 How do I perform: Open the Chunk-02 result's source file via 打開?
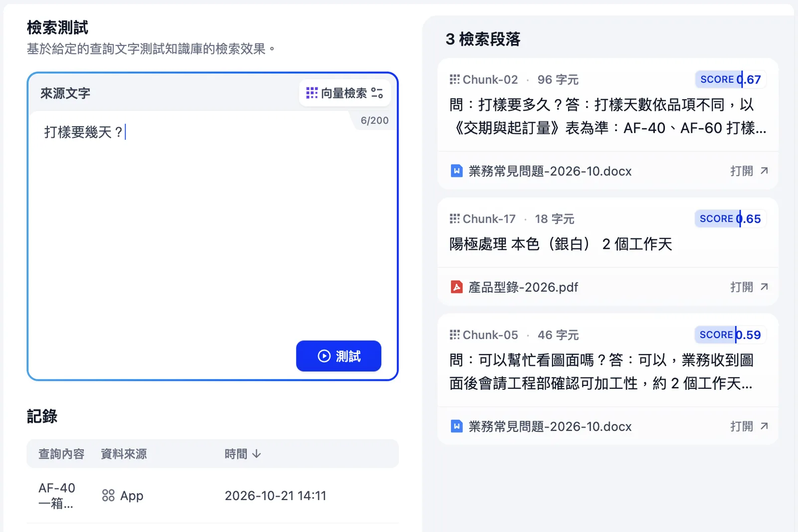point(749,171)
